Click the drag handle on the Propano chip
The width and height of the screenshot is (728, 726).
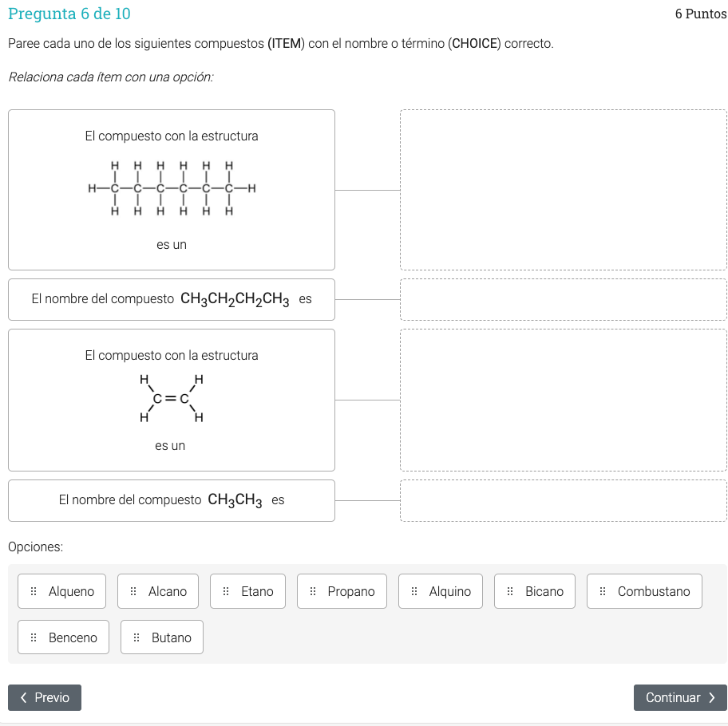312,591
